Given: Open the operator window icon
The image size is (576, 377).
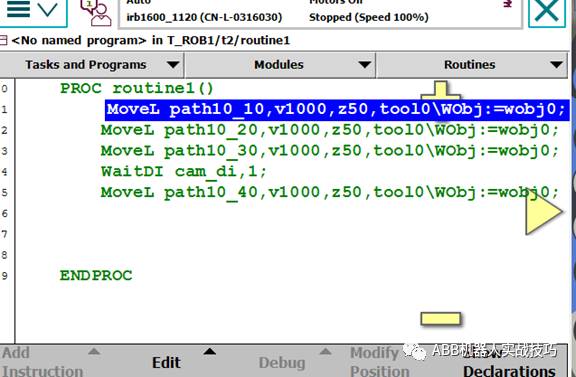Looking at the screenshot, I should coord(96,13).
